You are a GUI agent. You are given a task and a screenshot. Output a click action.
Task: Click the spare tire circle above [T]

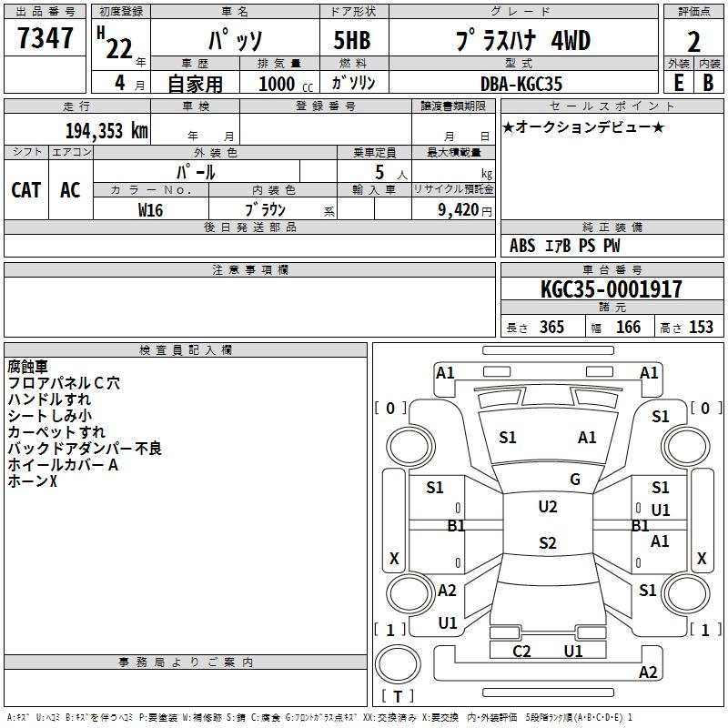pyautogui.click(x=398, y=664)
